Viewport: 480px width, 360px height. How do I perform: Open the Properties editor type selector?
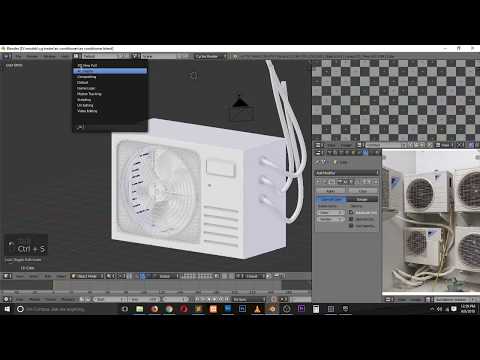319,153
